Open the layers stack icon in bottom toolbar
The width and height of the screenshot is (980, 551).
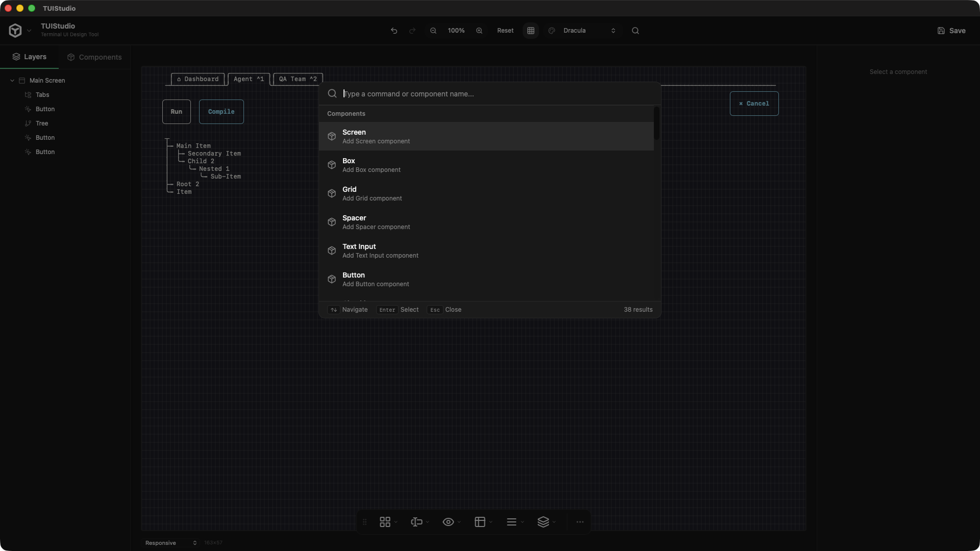click(x=544, y=521)
